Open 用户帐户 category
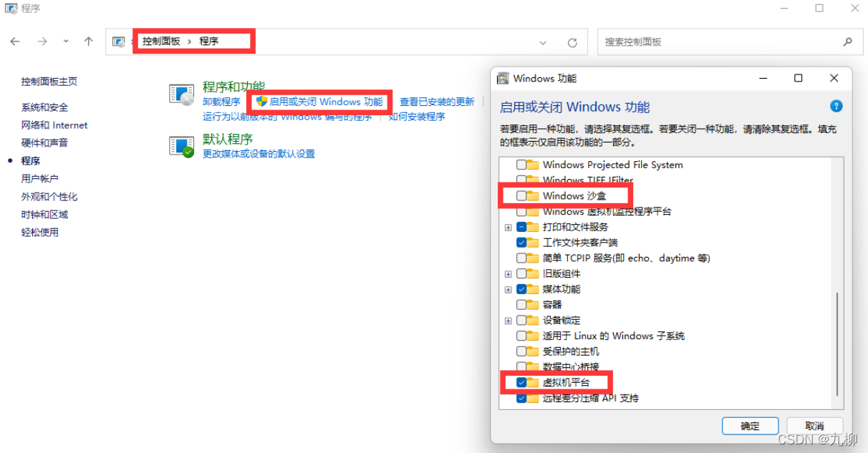This screenshot has width=868, height=453. point(40,179)
